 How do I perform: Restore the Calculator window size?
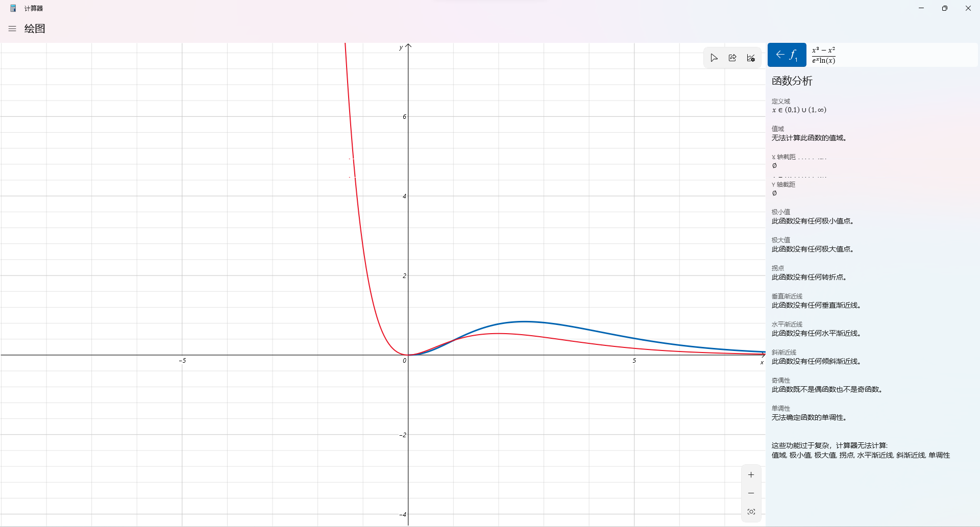tap(944, 8)
